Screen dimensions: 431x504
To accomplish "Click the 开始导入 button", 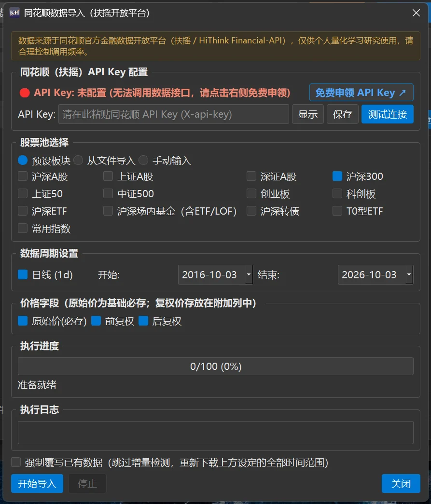I will click(x=37, y=483).
